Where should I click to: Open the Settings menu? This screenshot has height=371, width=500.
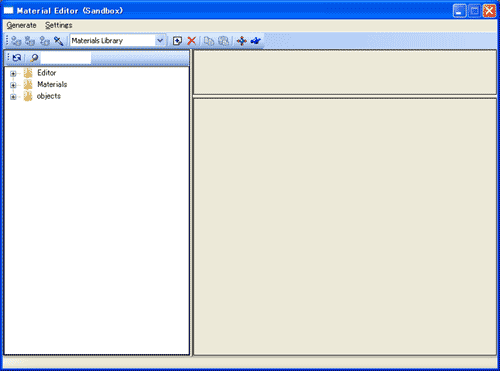[59, 25]
